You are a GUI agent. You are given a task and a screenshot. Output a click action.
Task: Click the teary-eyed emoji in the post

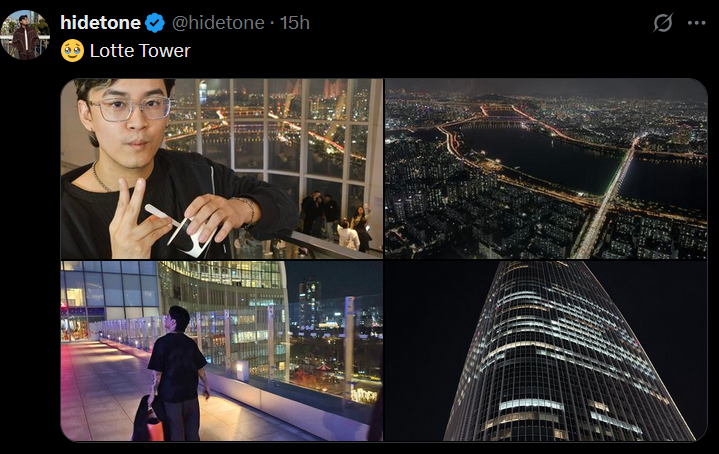(x=72, y=50)
